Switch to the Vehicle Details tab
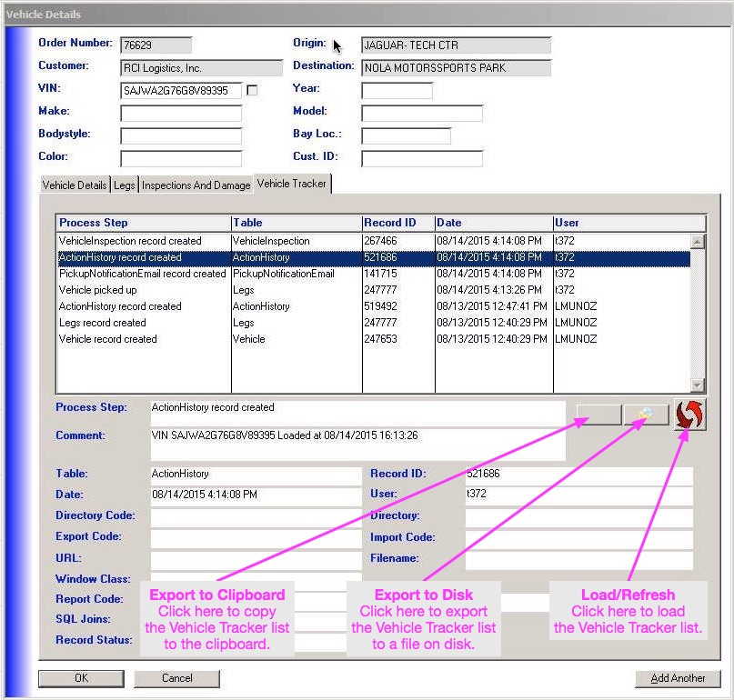The width and height of the screenshot is (734, 700). pos(75,185)
